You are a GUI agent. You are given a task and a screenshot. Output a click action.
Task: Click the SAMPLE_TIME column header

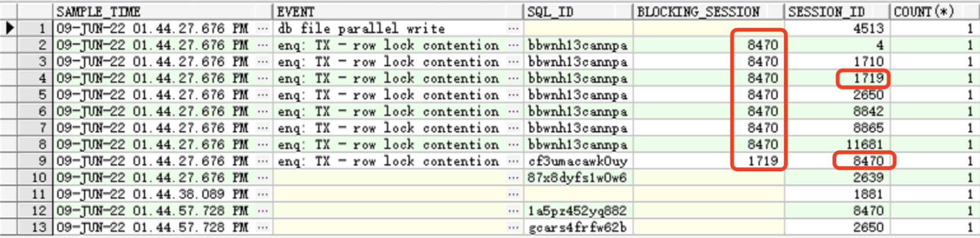pyautogui.click(x=162, y=11)
